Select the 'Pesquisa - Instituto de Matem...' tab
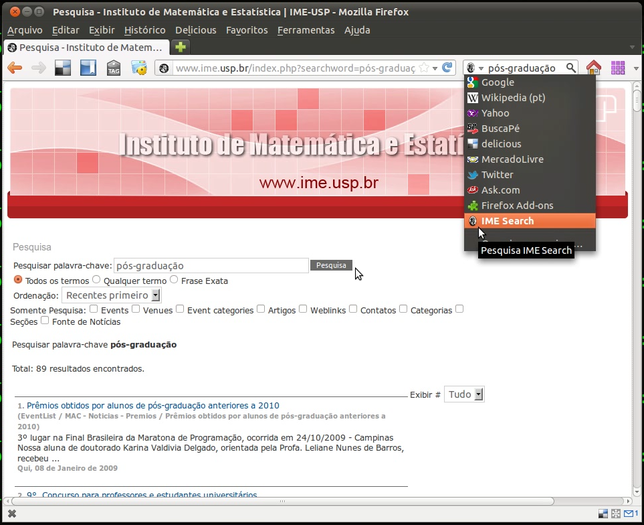644x525 pixels. [x=87, y=48]
